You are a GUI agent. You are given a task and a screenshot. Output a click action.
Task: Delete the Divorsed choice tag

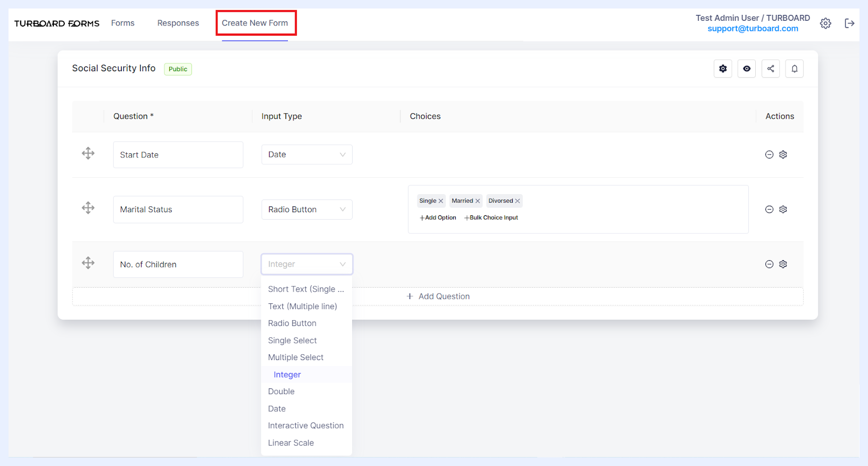pyautogui.click(x=518, y=201)
